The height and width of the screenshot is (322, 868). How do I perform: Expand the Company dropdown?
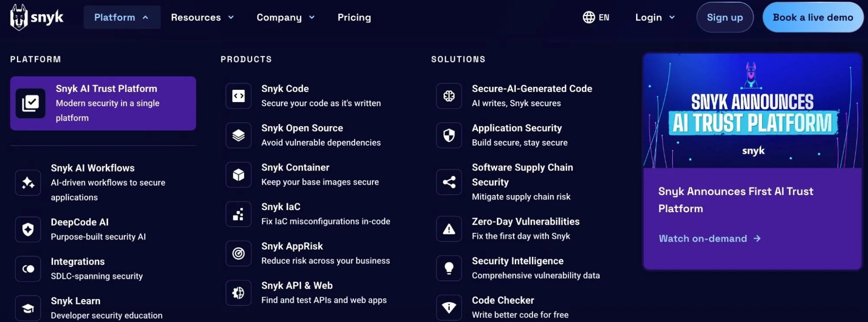tap(286, 17)
